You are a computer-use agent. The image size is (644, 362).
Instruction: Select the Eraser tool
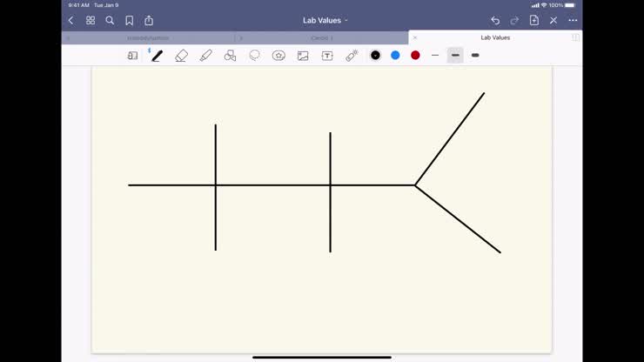(181, 55)
